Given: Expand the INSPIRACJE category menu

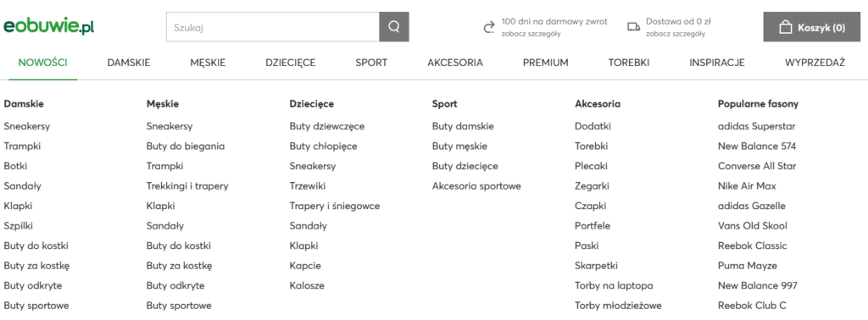Looking at the screenshot, I should tap(717, 63).
